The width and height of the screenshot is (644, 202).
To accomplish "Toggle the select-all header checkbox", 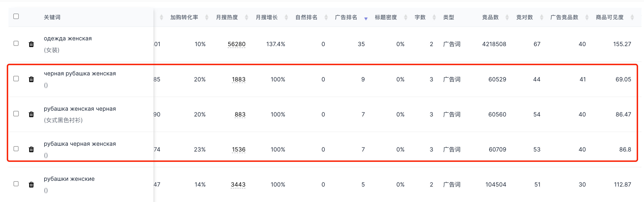I will pyautogui.click(x=16, y=16).
